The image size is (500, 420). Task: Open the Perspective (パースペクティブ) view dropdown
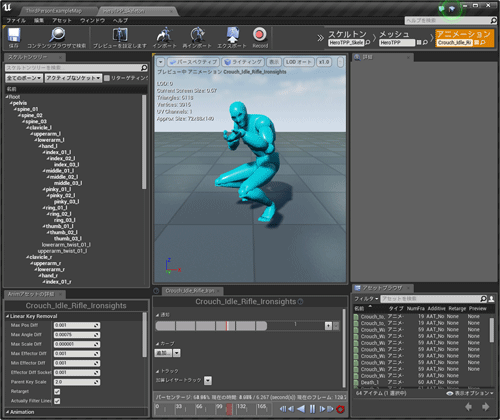point(193,62)
